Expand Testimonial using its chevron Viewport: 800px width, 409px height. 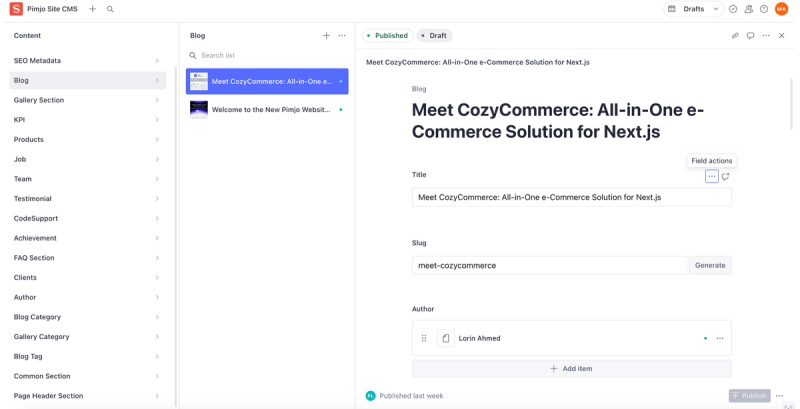point(157,198)
